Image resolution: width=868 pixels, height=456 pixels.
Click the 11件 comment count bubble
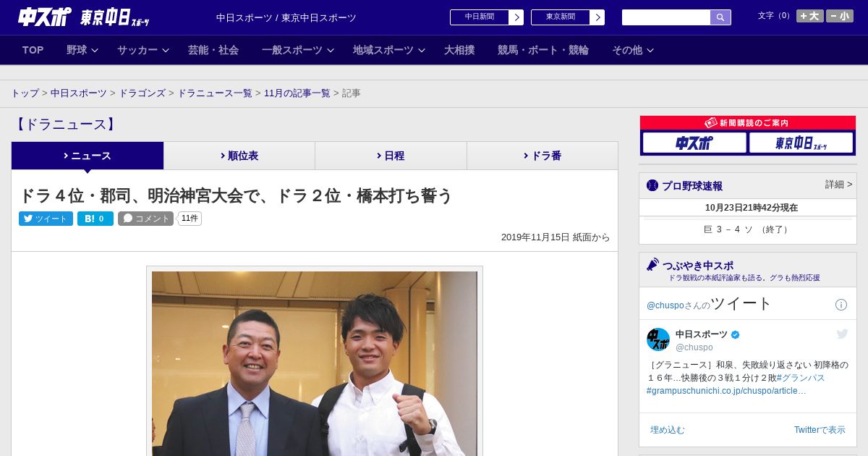coord(190,219)
